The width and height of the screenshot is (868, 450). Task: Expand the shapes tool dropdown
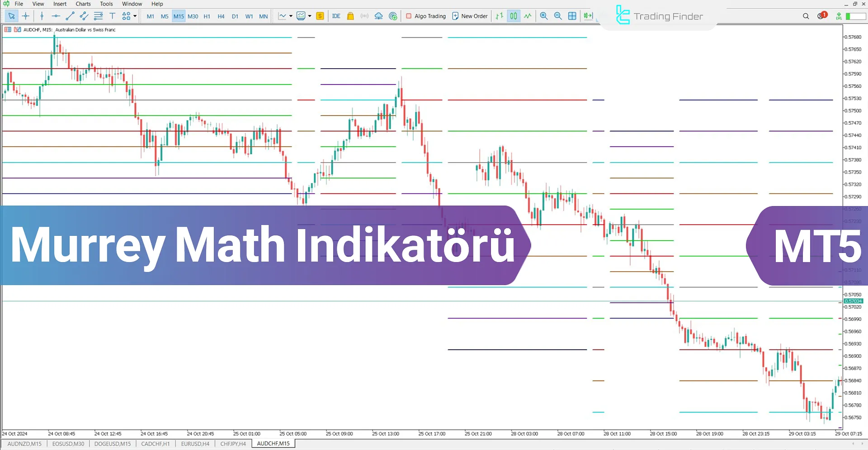[x=135, y=16]
